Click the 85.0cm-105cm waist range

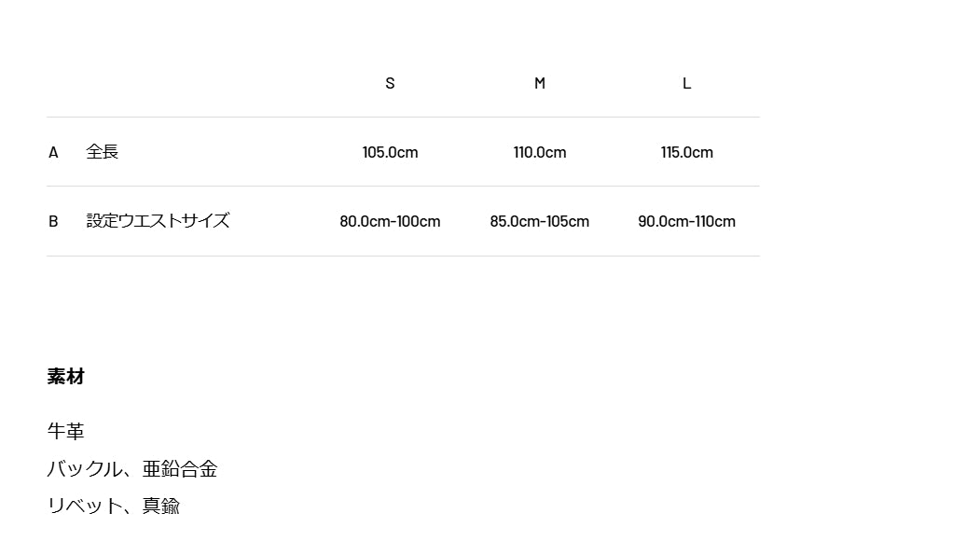(x=539, y=221)
